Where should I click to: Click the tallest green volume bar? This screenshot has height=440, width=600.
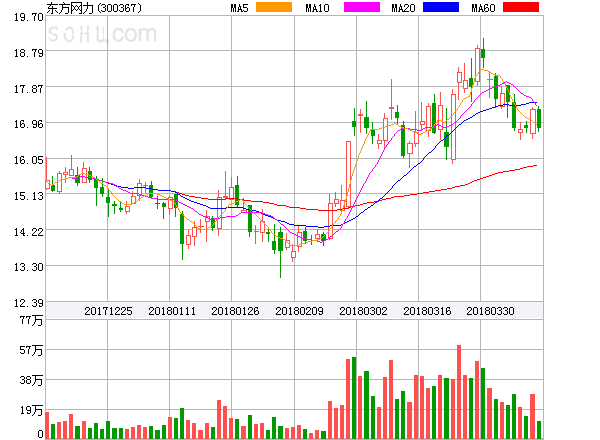pos(354,398)
